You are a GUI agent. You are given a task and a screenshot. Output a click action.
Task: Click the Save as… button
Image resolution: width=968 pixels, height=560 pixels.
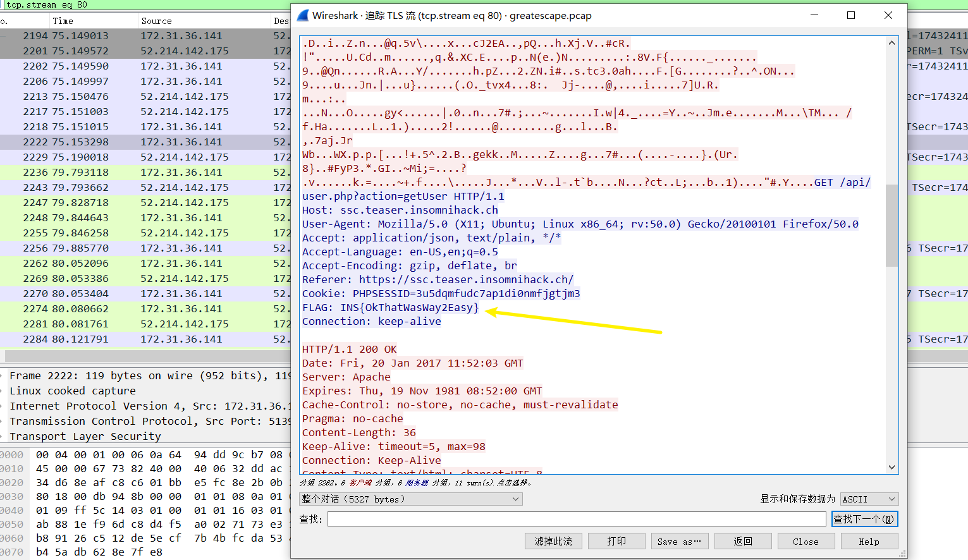click(x=680, y=541)
